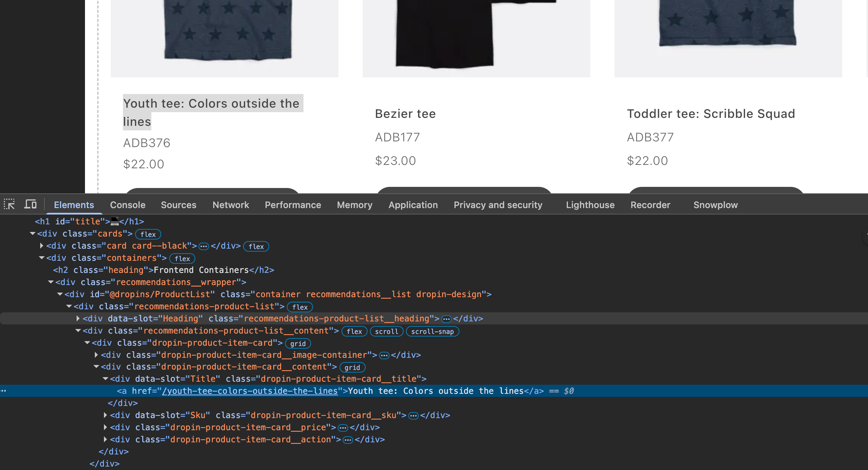Screen dimensions: 868x470
Task: Click ellipsis on Sku slot div
Action: tap(413, 416)
